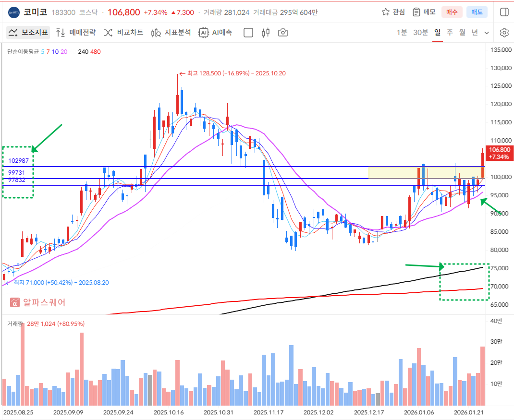
Task: Open the 단순이동평균 moving average settings
Action: click(23, 51)
